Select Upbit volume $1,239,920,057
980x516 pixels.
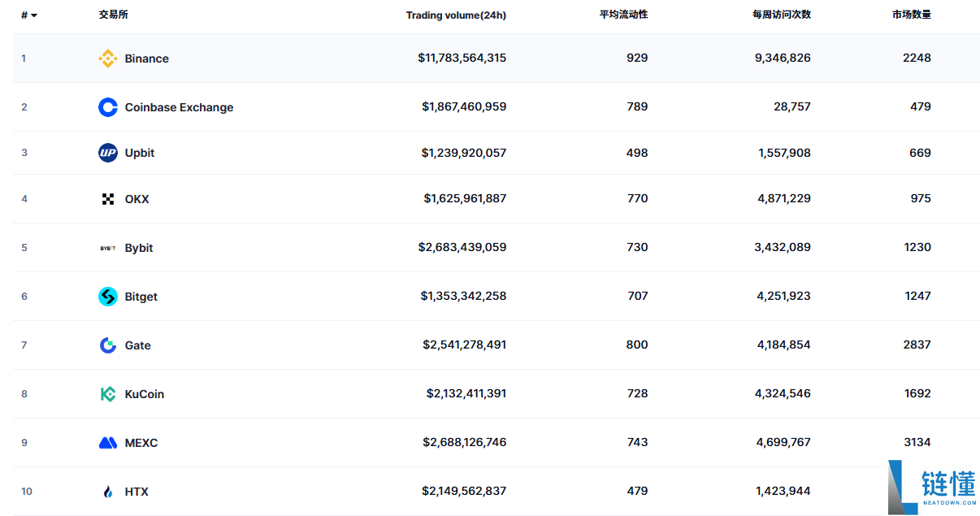tap(464, 153)
